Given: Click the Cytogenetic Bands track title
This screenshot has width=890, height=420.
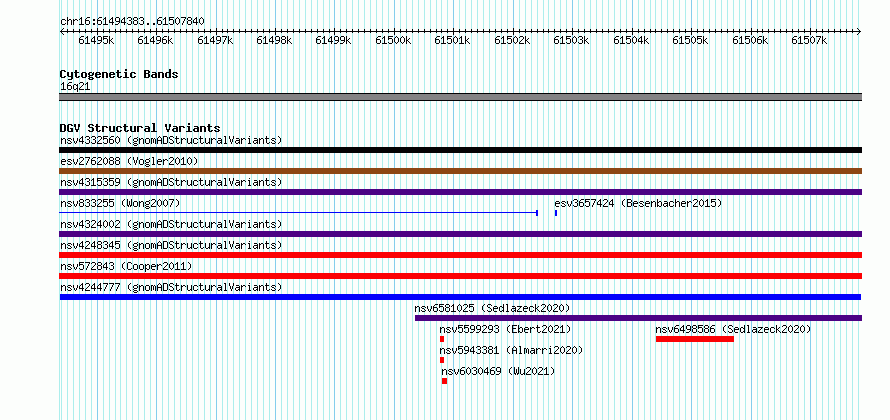Looking at the screenshot, I should pos(119,74).
